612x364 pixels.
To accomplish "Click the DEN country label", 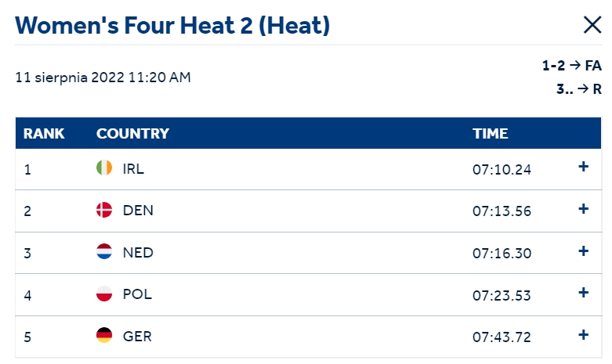I will pos(138,211).
